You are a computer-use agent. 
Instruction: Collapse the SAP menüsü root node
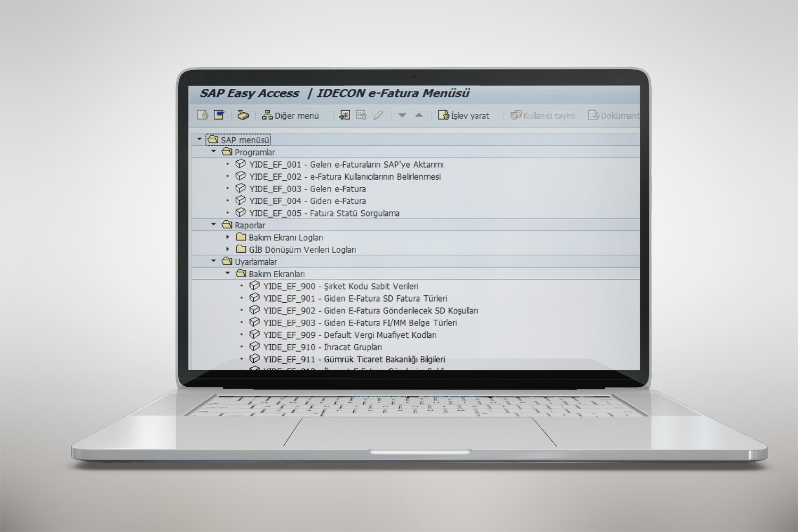[199, 139]
